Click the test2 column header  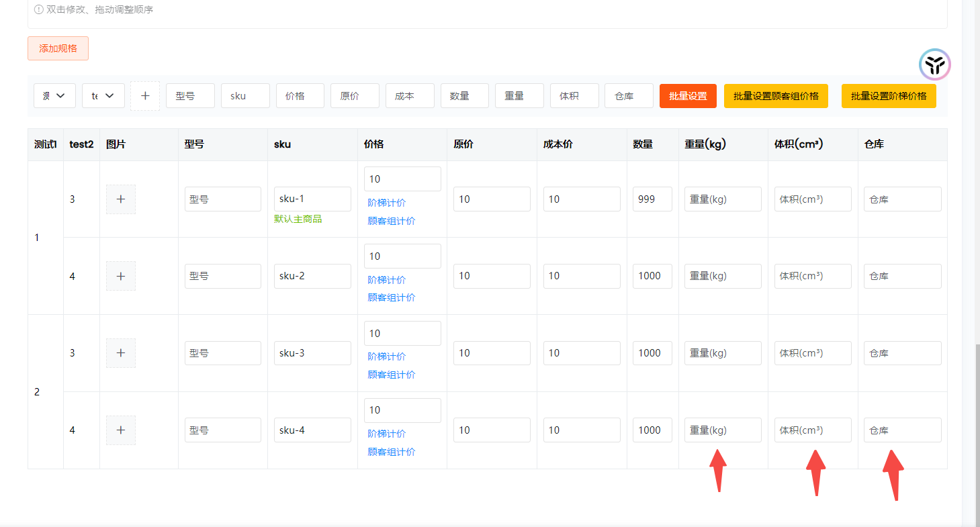pyautogui.click(x=81, y=144)
